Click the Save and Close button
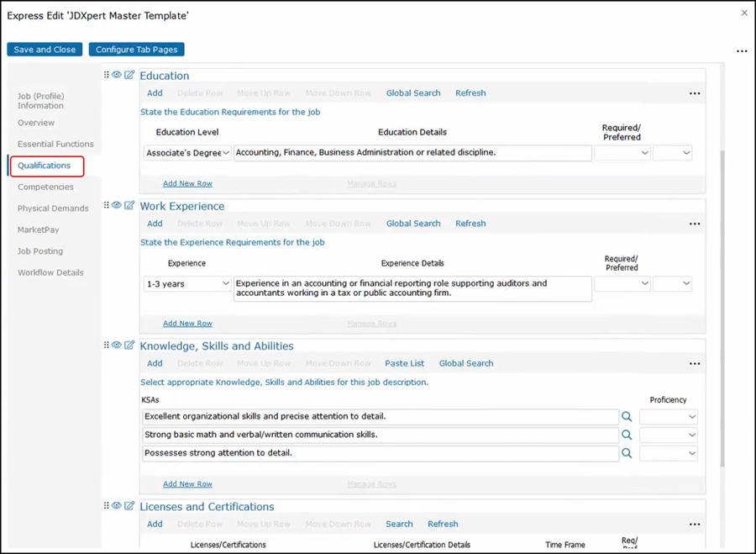Screen dimensions: 756x554 tap(45, 50)
